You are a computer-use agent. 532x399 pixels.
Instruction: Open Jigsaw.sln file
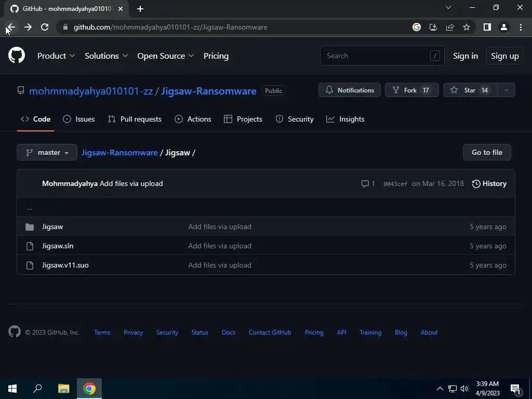click(x=58, y=246)
